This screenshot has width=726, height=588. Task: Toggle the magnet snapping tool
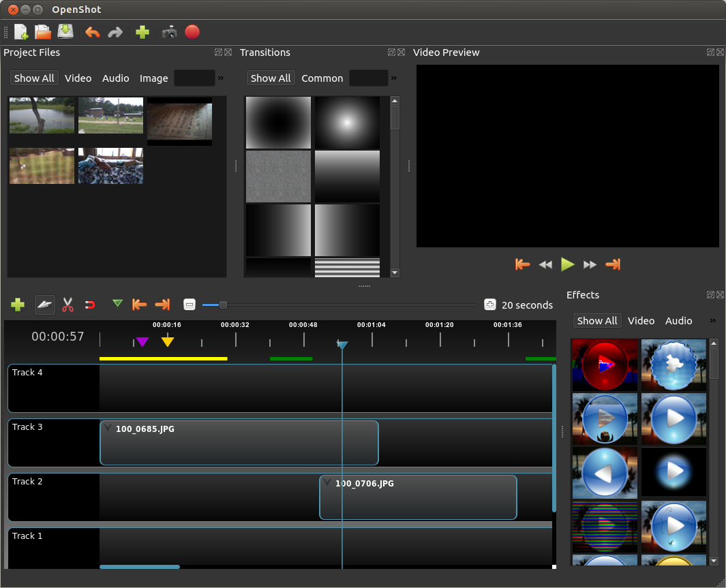click(90, 305)
